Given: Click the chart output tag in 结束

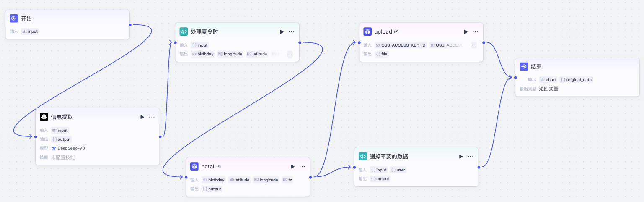Looking at the screenshot, I should pos(548,79).
